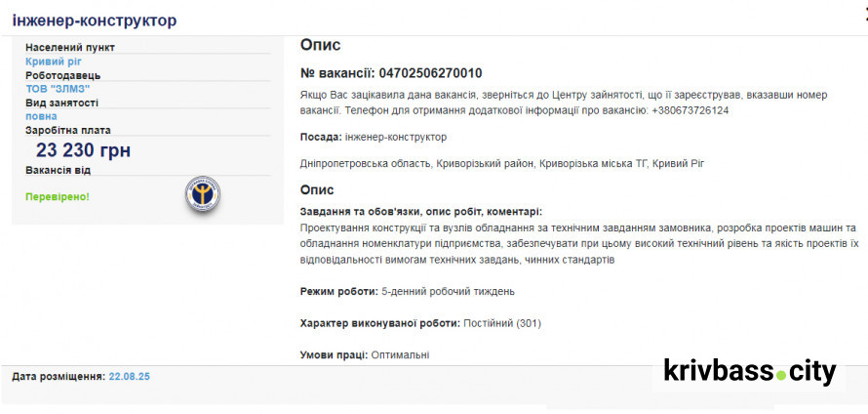Click the Умови праці label
The image size is (868, 414).
[334, 354]
